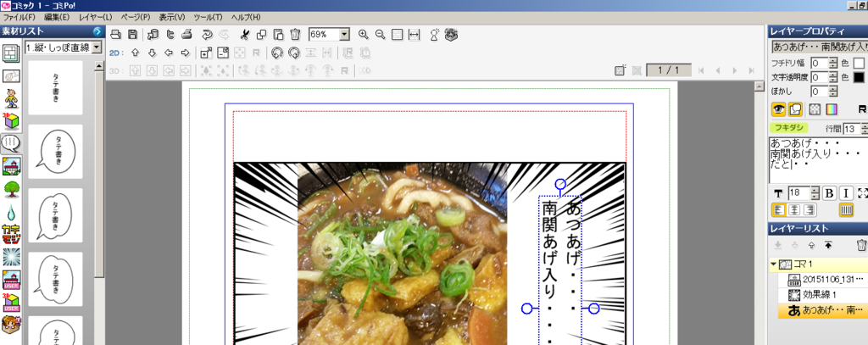The width and height of the screenshot is (868, 345).
Task: Select the 3D cube item icon in the sidebar
Action: click(10, 121)
